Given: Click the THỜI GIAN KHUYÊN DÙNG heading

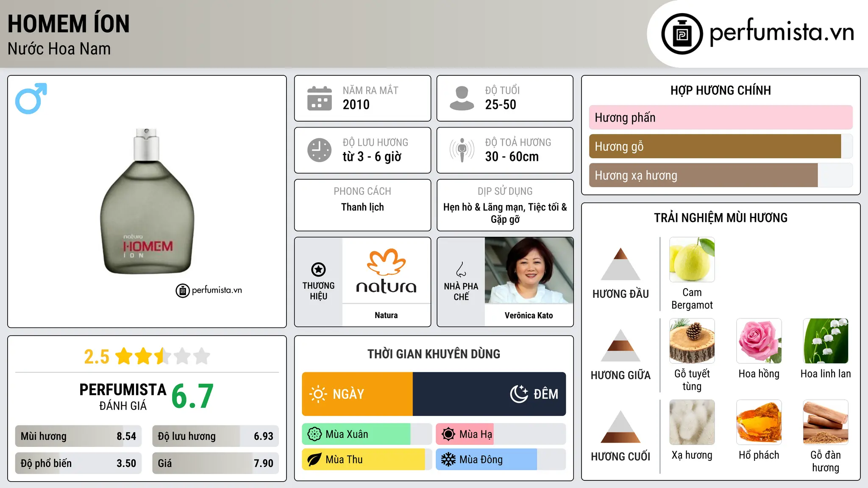Looking at the screenshot, I should click(434, 354).
